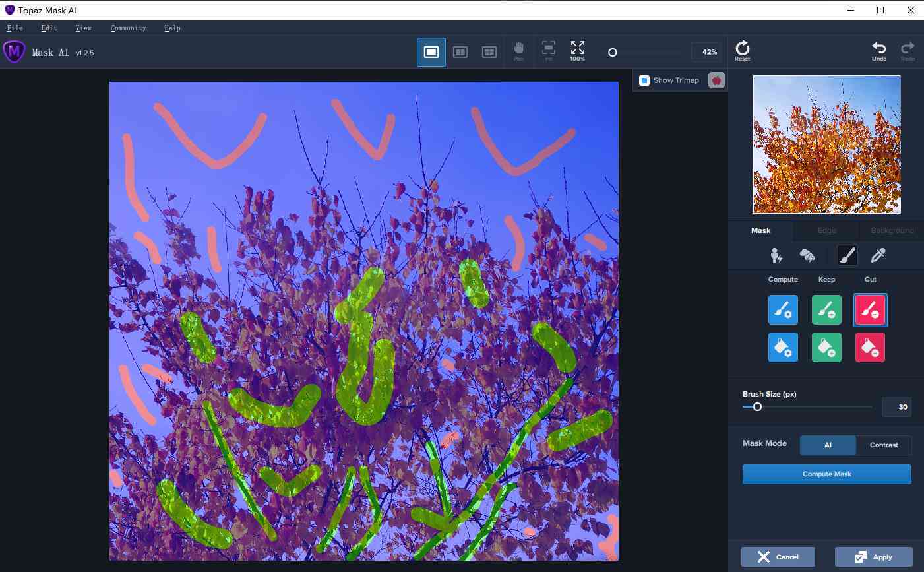The height and width of the screenshot is (572, 924).
Task: Click the Mask Mode label
Action: click(x=764, y=443)
